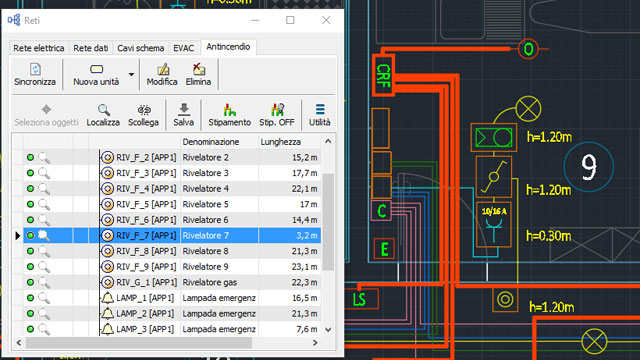Click the horizontal scroll-left arrow
Viewport: 640px width, 360px height.
[x=19, y=342]
